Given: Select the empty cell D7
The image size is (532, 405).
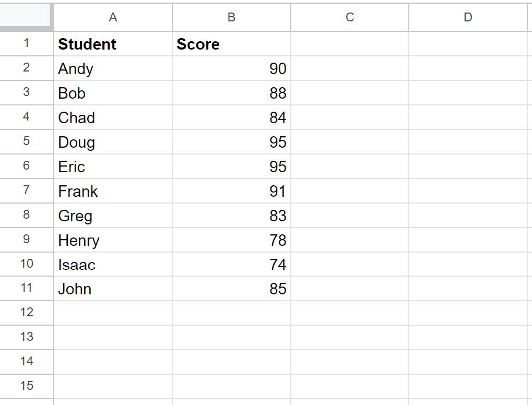Looking at the screenshot, I should tap(467, 191).
